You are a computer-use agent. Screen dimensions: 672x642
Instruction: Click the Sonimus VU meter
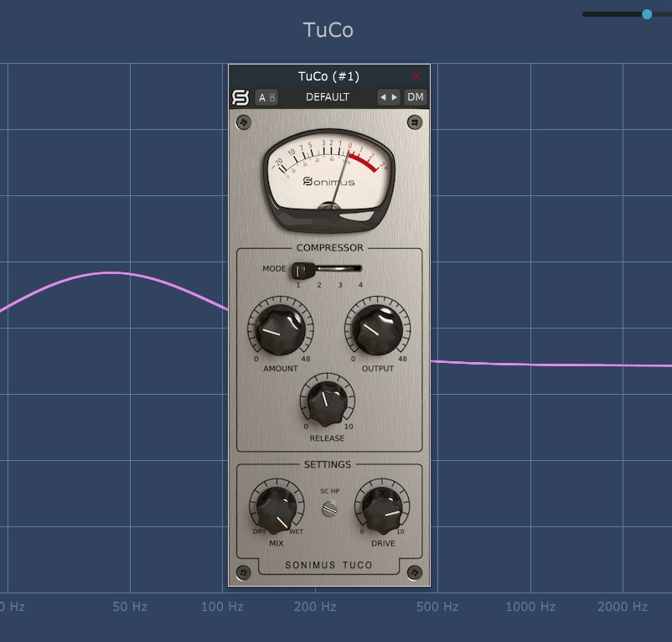tap(328, 181)
